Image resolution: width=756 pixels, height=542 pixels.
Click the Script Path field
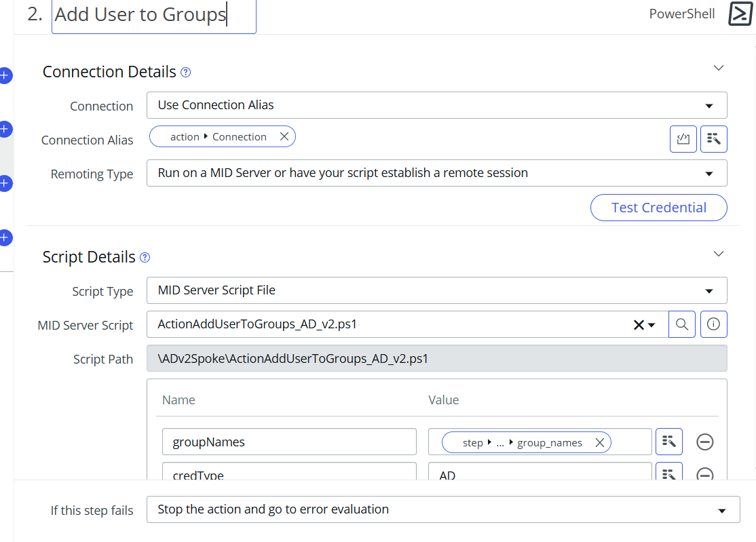437,358
